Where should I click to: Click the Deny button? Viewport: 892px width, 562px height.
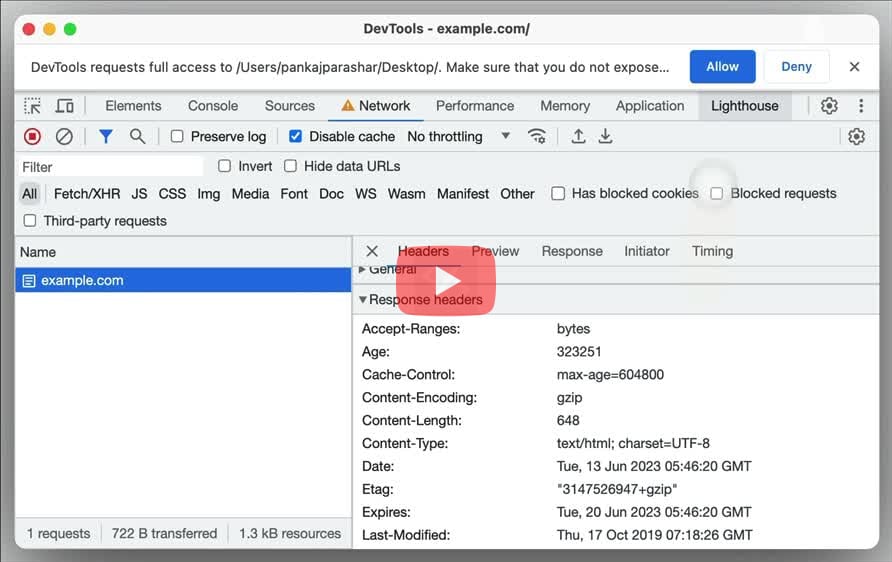[796, 67]
